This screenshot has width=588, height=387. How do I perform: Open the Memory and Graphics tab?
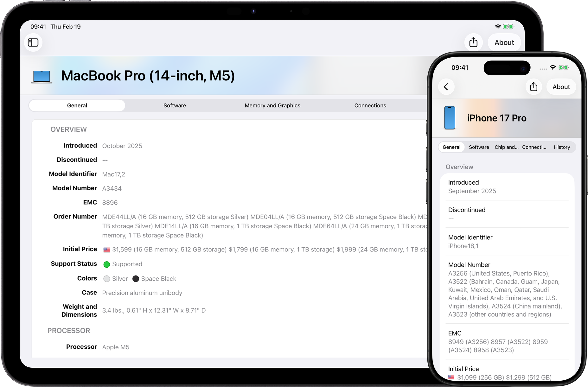coord(272,105)
